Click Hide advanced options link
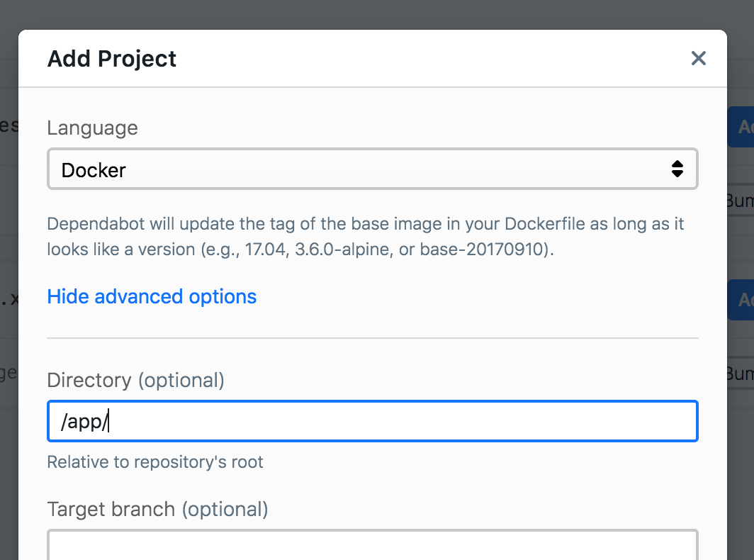The image size is (754, 560). (152, 296)
